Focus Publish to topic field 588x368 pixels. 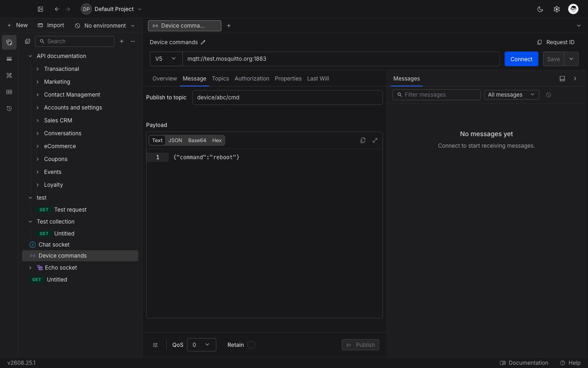point(287,98)
